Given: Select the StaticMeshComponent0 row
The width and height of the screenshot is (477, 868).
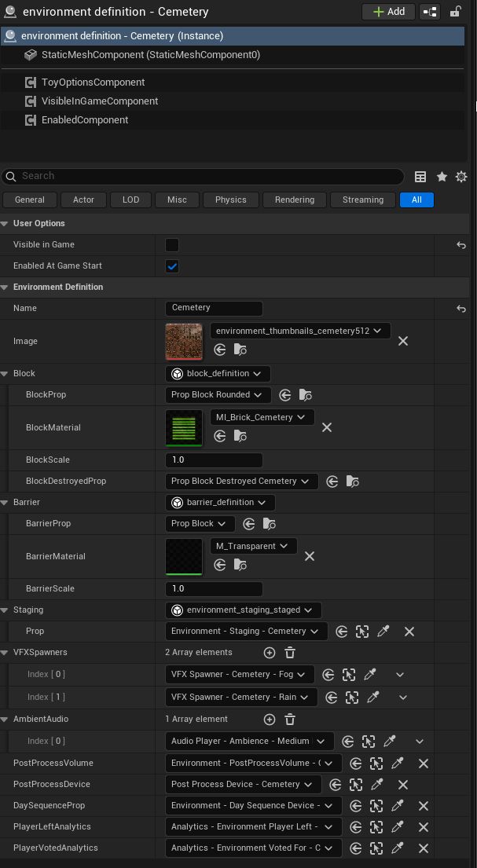Looking at the screenshot, I should 233,55.
